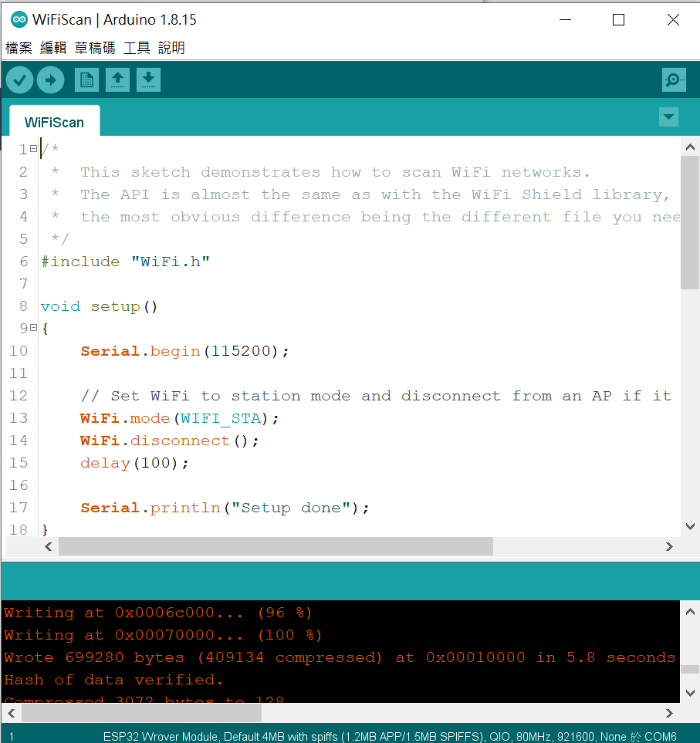This screenshot has height=743, width=700.
Task: Click the Upload arrow icon
Action: tap(51, 79)
